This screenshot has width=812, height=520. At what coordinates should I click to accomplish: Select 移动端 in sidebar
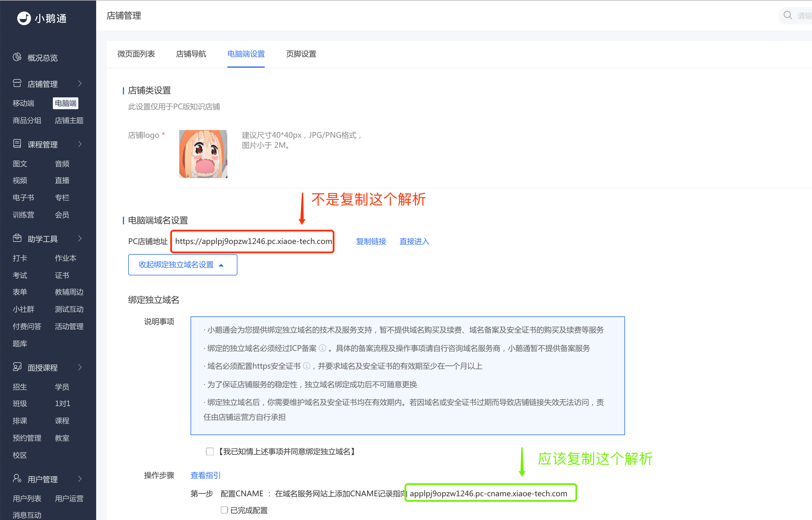pyautogui.click(x=23, y=103)
